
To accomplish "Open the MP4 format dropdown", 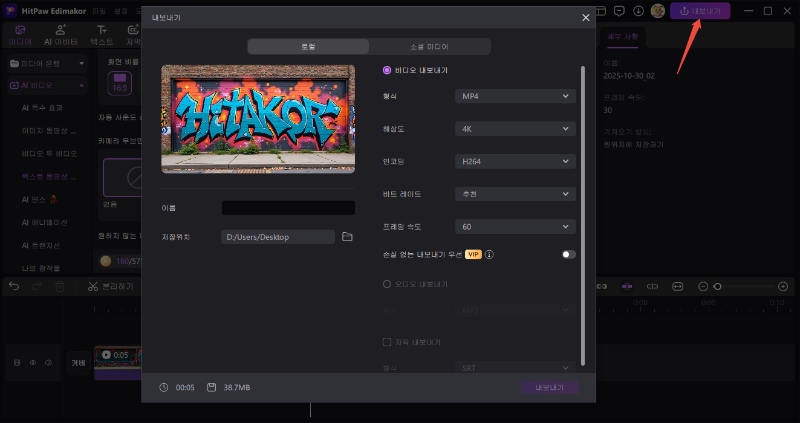I will pyautogui.click(x=515, y=96).
